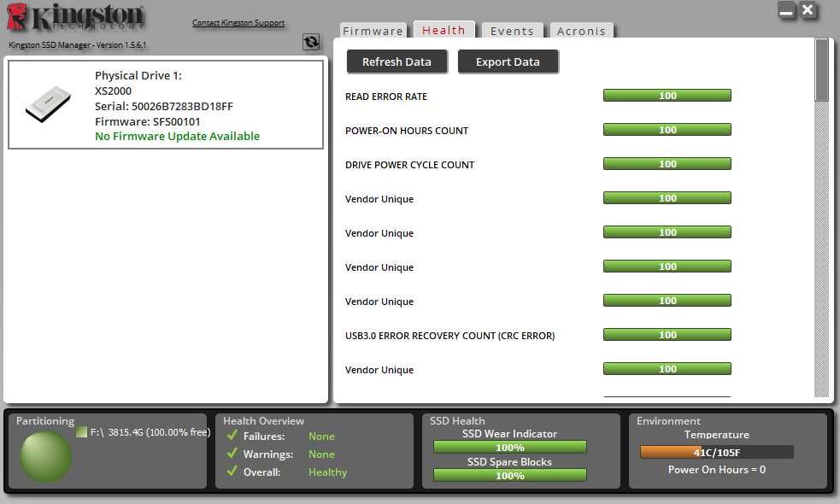Switch to the Health tab
Viewport: 840px width, 504px height.
tap(443, 29)
